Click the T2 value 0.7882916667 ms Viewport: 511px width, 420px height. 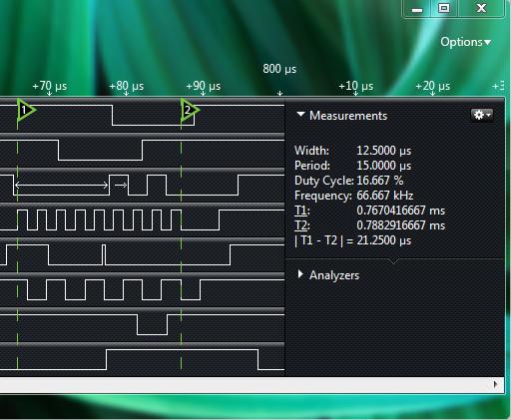[x=400, y=225]
